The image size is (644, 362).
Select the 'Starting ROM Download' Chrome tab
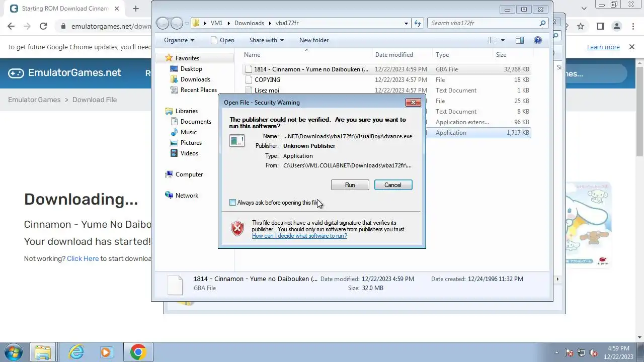pos(64,9)
